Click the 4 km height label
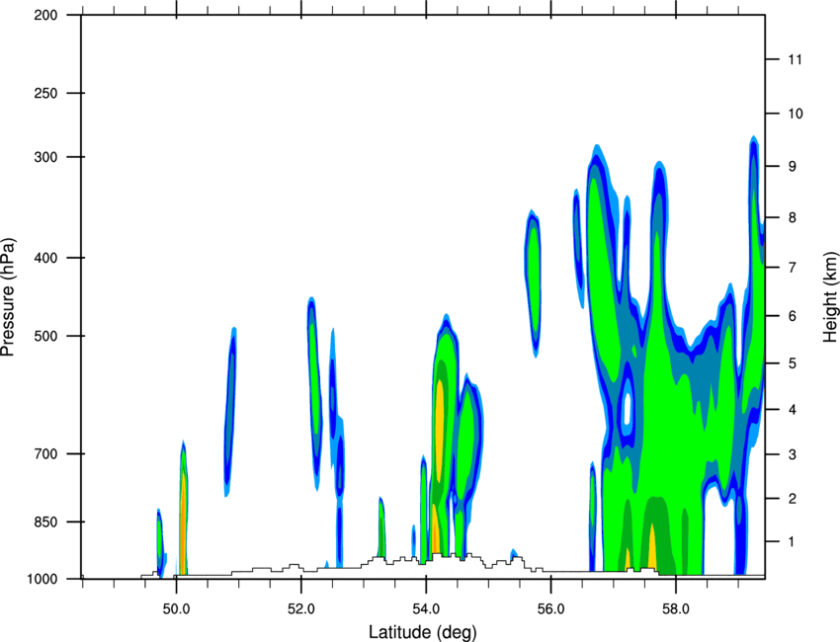This screenshot has height=642, width=840. click(792, 410)
